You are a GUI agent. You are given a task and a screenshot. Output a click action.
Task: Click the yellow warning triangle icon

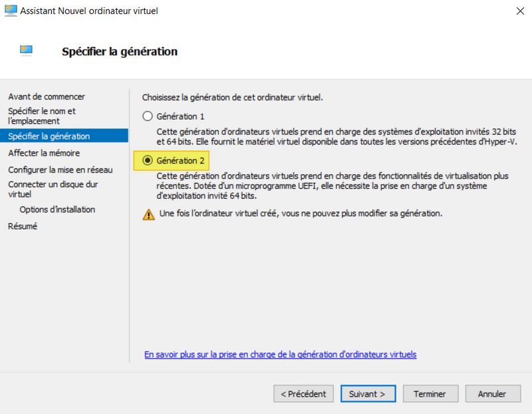point(148,214)
